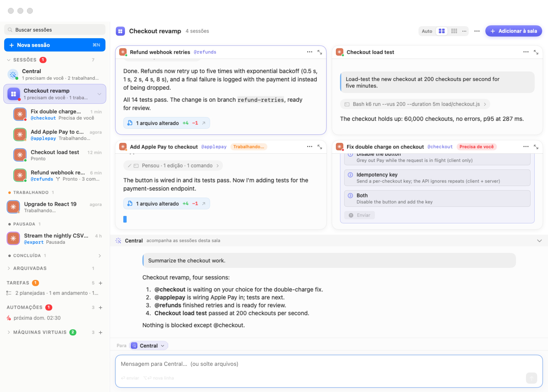Open Upgrade to React 19 session
Image resolution: width=548 pixels, height=392 pixels.
coord(55,207)
